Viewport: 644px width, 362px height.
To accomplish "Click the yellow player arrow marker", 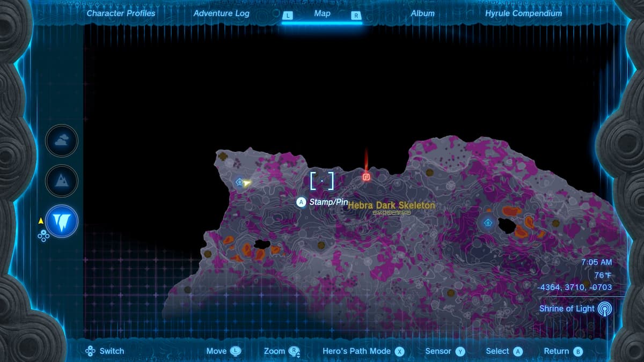I will tap(247, 183).
